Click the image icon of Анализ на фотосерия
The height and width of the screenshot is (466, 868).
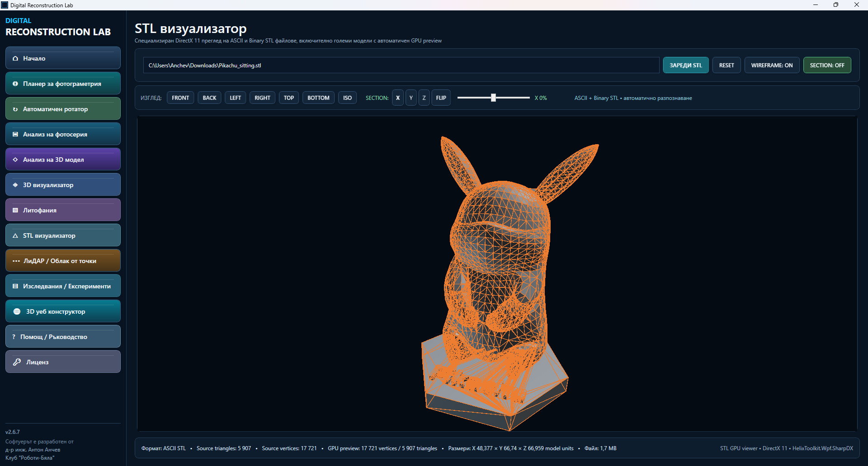point(15,134)
